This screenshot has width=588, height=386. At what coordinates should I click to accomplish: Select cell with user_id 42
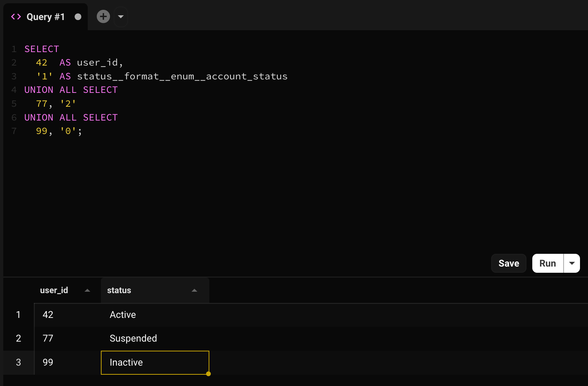pos(48,315)
